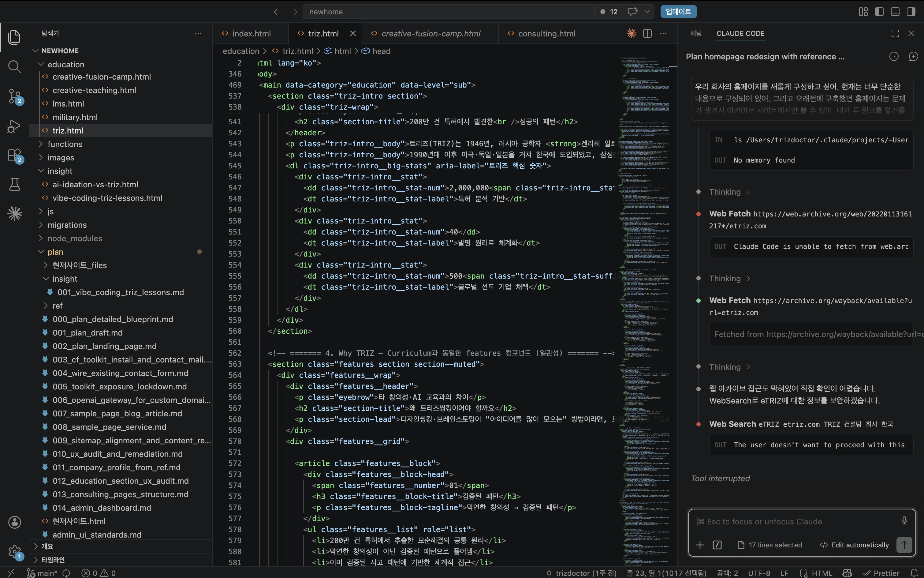The width and height of the screenshot is (924, 578).
Task: Open editor More Actions ellipsis
Action: tap(664, 33)
